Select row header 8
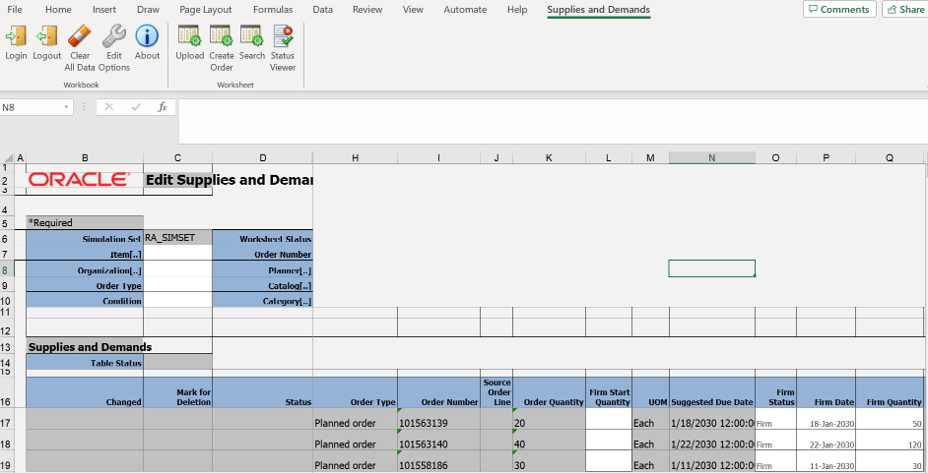The image size is (928, 473). [x=7, y=270]
